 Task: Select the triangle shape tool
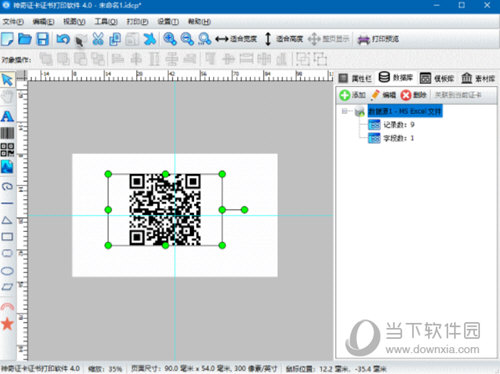pyautogui.click(x=7, y=220)
